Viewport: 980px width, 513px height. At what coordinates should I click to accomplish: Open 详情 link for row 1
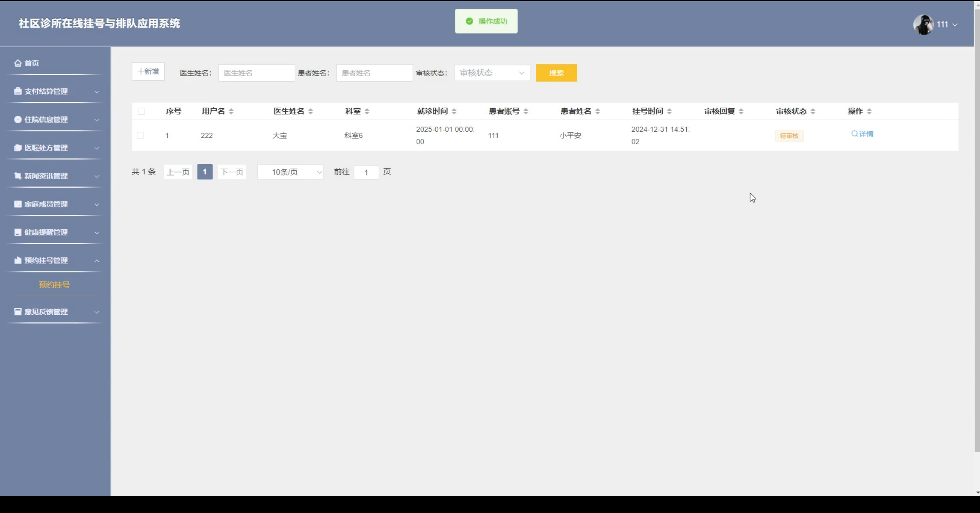[862, 134]
